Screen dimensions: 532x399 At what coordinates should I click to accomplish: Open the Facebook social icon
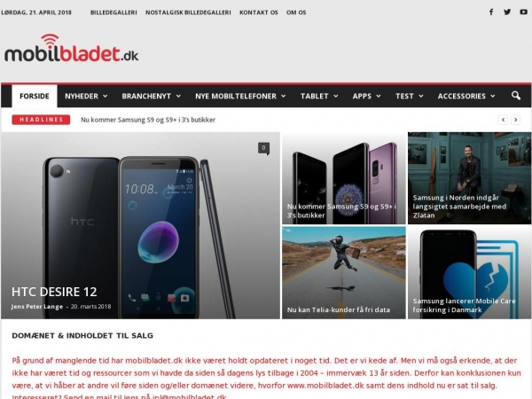[491, 12]
